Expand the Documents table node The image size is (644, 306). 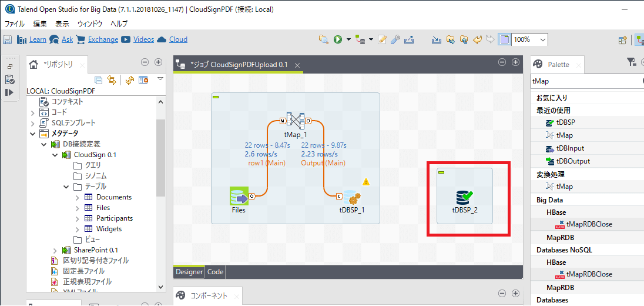[77, 197]
